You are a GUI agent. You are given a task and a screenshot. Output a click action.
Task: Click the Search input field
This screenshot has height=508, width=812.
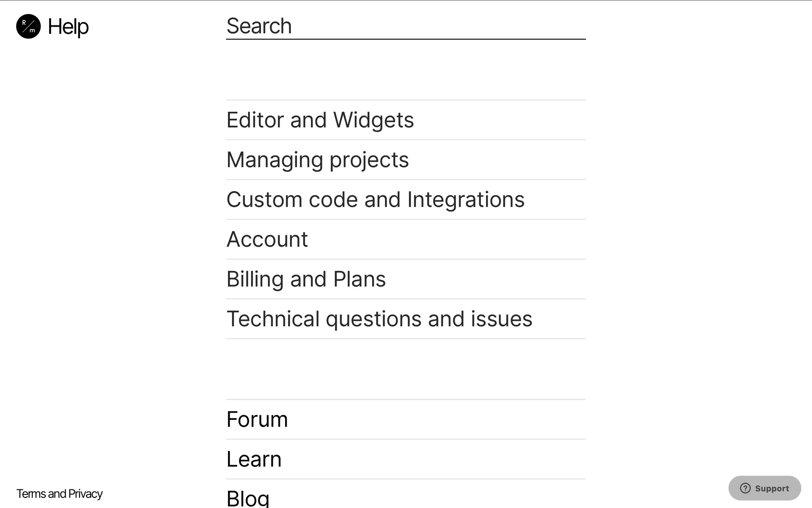pos(405,26)
